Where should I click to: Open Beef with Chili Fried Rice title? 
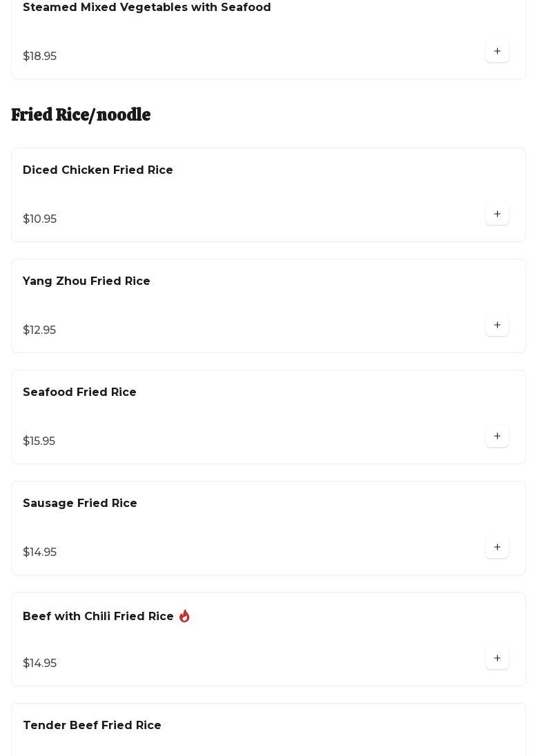coord(98,617)
